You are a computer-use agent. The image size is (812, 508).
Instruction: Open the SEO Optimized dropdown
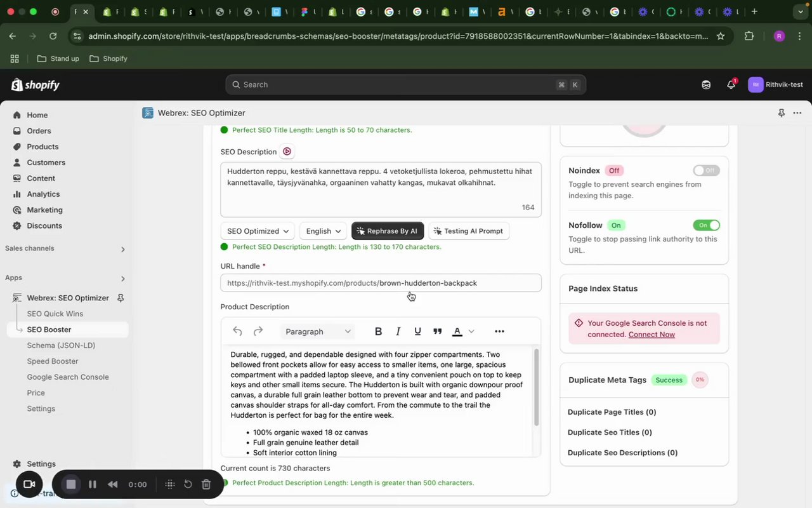pos(258,231)
